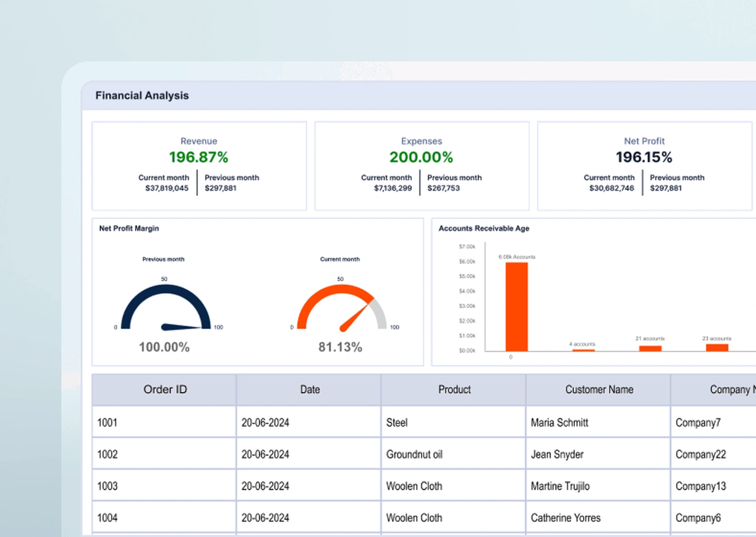Select order ID 1004 cell

(x=165, y=517)
